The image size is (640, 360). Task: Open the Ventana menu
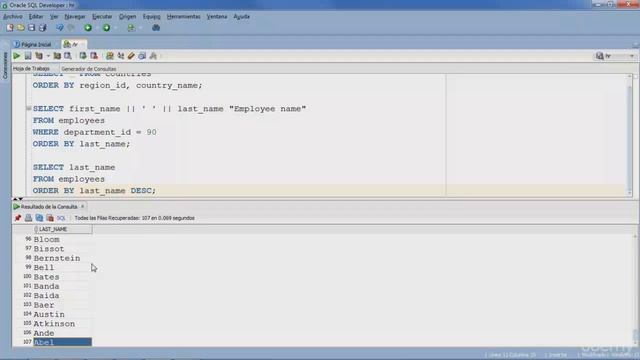click(217, 17)
